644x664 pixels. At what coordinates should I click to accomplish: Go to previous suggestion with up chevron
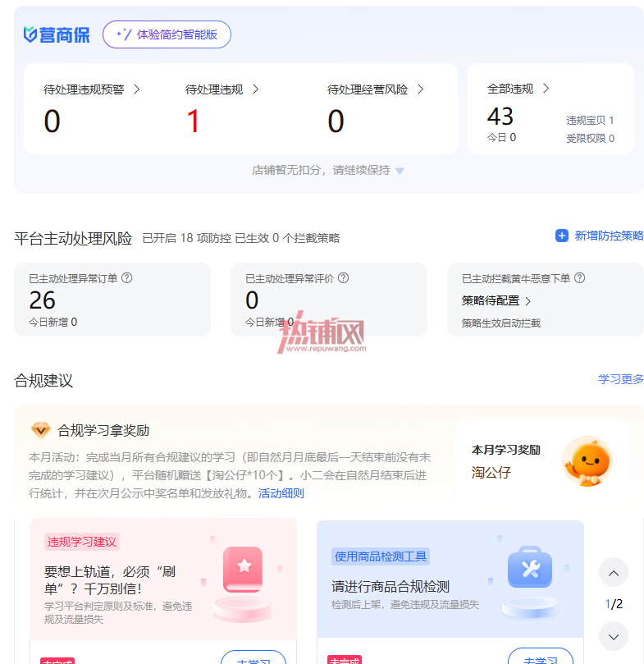pyautogui.click(x=614, y=573)
